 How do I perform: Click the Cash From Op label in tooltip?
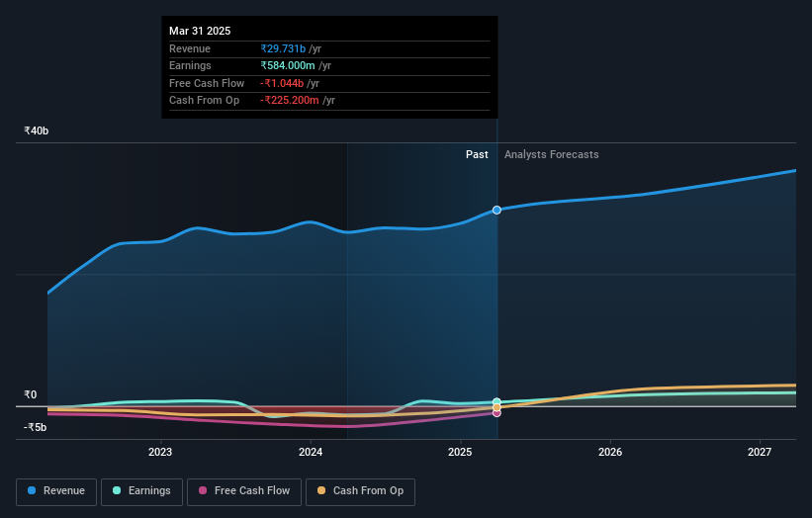point(204,101)
